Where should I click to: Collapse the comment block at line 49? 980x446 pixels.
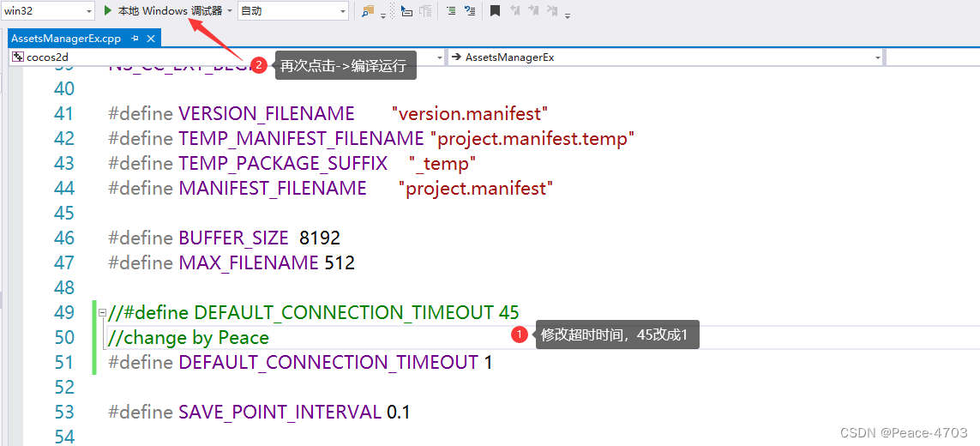pos(103,312)
